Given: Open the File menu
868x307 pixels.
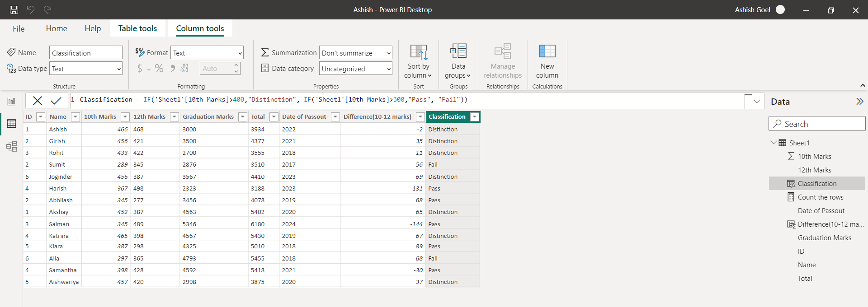Looking at the screenshot, I should click(x=19, y=28).
